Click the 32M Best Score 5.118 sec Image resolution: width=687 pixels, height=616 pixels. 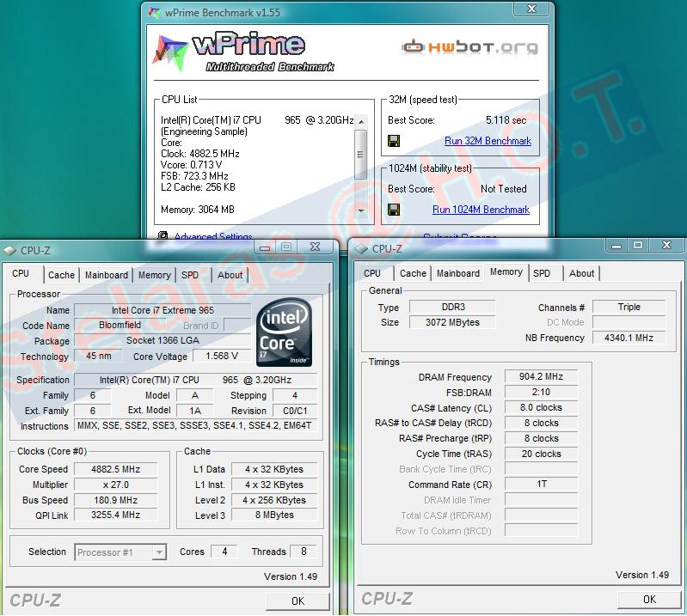pos(506,120)
